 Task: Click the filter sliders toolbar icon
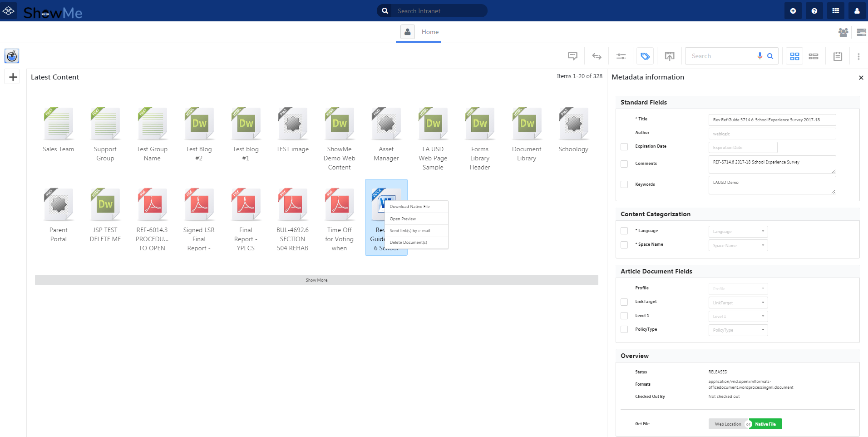point(621,56)
